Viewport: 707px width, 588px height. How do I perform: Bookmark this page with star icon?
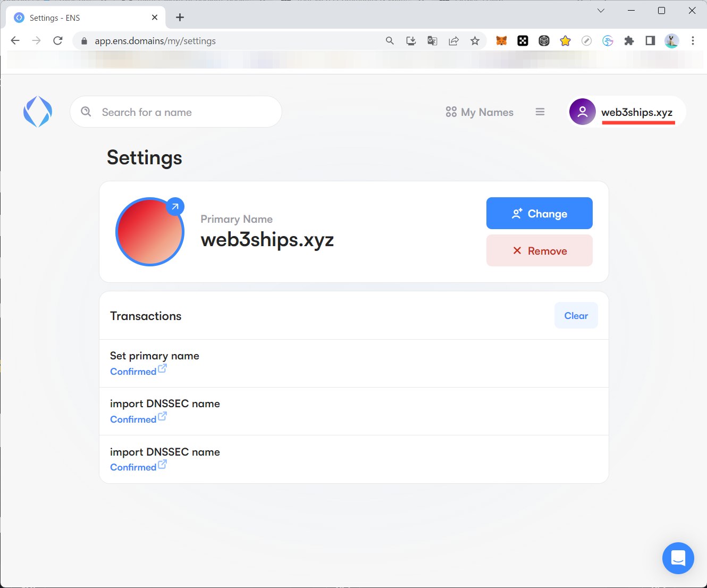475,41
